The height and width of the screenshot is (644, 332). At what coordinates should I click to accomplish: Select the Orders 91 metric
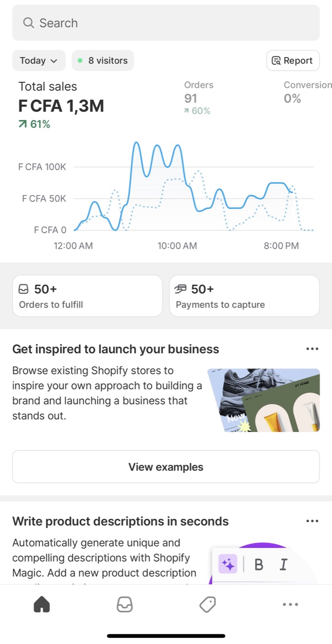pyautogui.click(x=199, y=98)
